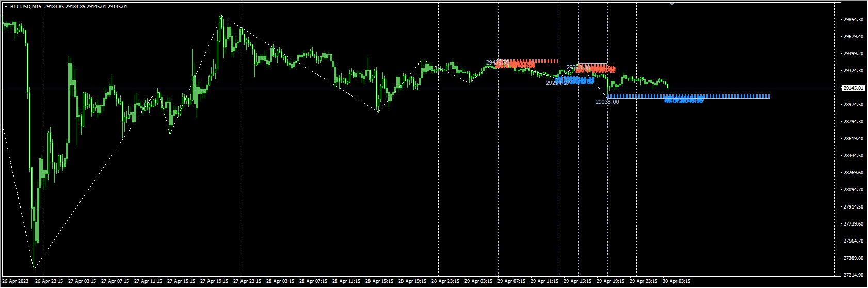Click time axis label 29 Apr 23:15

(x=644, y=282)
